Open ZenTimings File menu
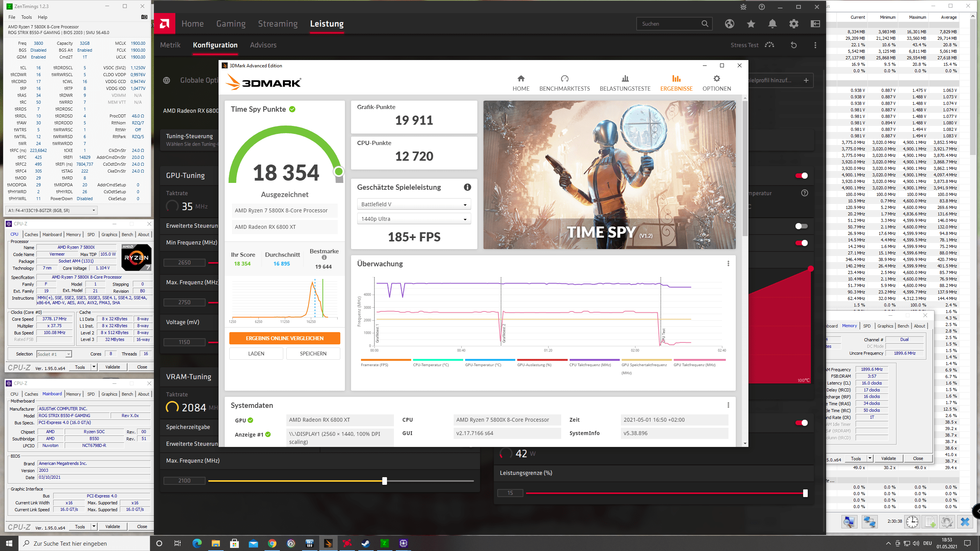The height and width of the screenshot is (551, 980). [x=12, y=17]
